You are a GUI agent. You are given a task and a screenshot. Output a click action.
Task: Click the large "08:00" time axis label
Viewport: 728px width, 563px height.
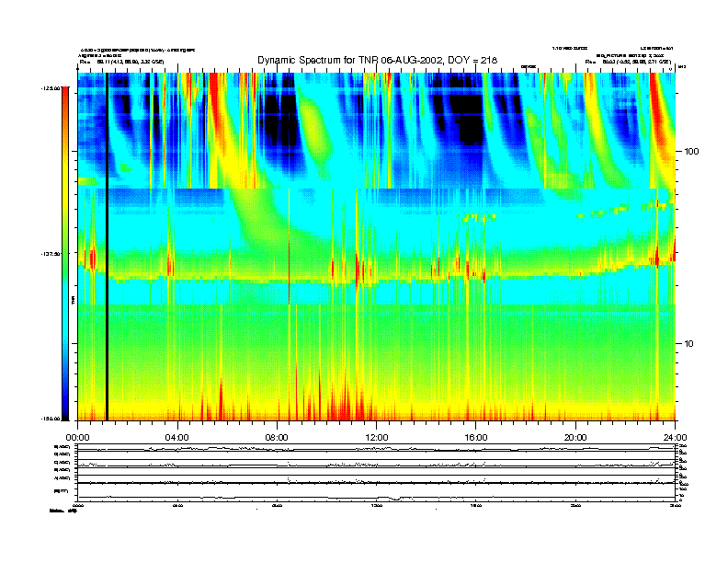(x=278, y=438)
